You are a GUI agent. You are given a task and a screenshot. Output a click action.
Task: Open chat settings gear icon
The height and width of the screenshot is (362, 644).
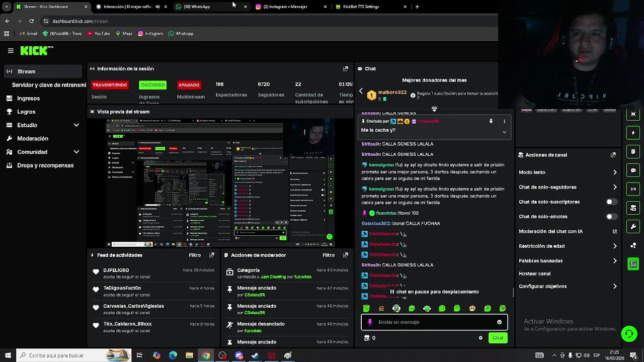pos(480,338)
